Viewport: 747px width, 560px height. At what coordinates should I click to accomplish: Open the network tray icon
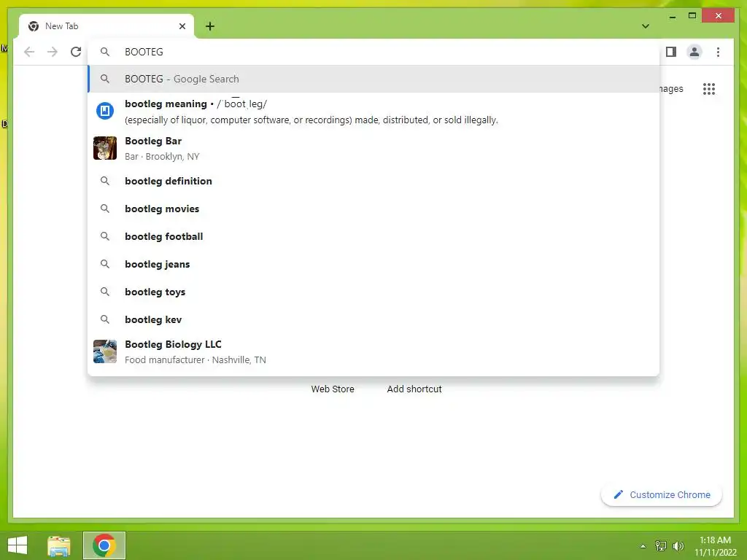pyautogui.click(x=661, y=546)
